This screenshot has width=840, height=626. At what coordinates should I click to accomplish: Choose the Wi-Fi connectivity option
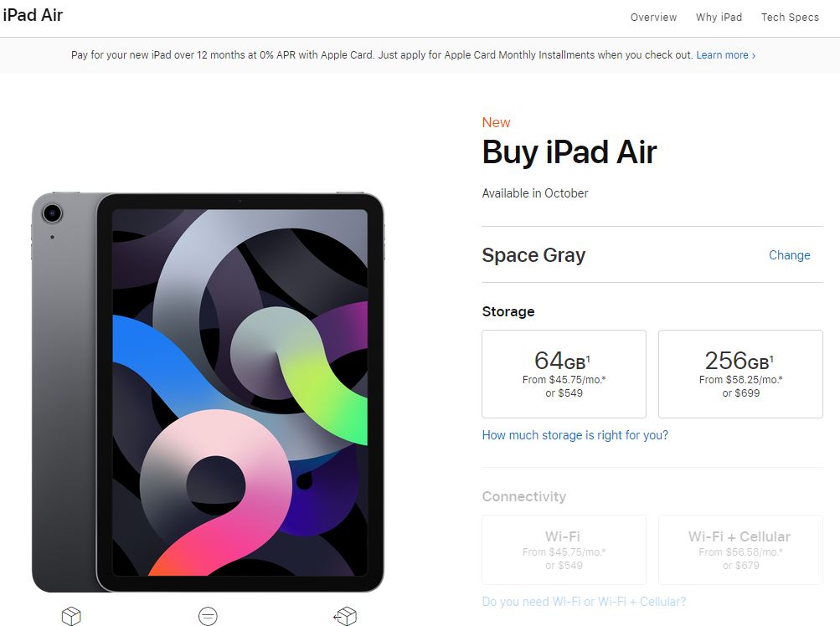click(x=564, y=549)
